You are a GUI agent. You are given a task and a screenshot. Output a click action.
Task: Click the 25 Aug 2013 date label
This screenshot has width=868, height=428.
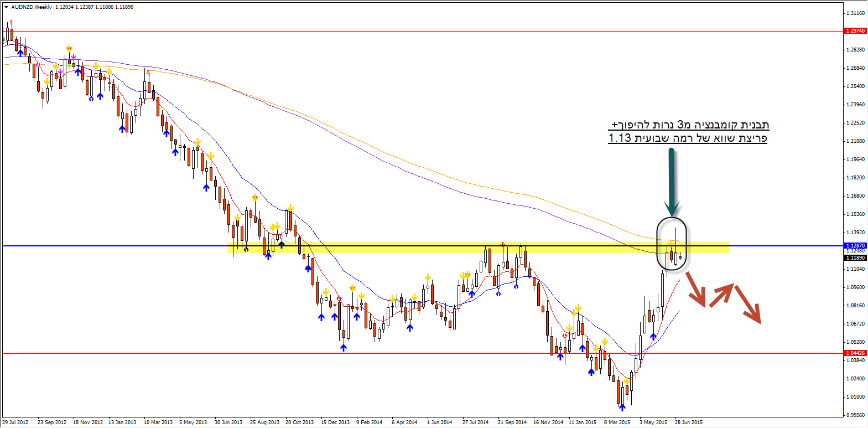point(264,422)
